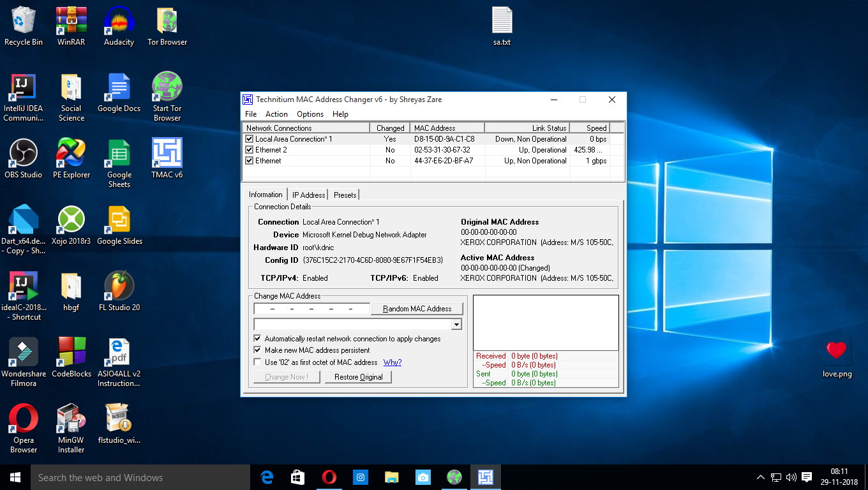868x490 pixels.
Task: Select the Google Docs desktop icon
Action: tap(119, 93)
